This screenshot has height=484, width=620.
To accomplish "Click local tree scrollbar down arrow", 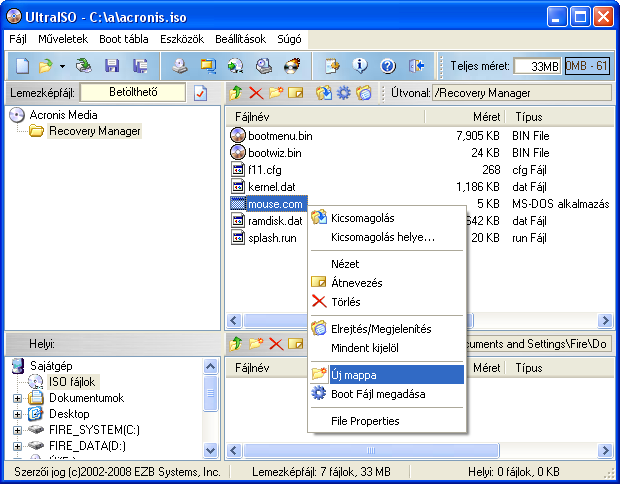I will (x=210, y=450).
